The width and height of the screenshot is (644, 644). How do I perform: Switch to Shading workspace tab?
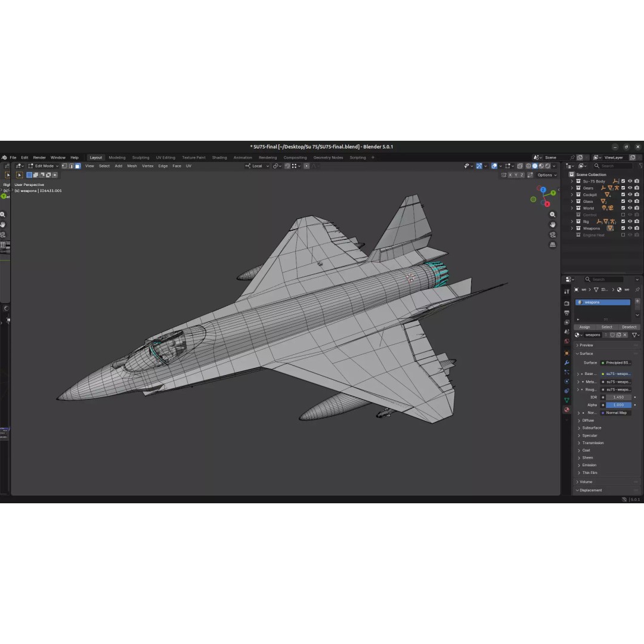(x=219, y=157)
